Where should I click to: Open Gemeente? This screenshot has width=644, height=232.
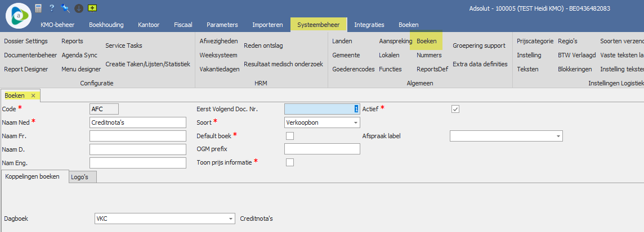click(346, 55)
